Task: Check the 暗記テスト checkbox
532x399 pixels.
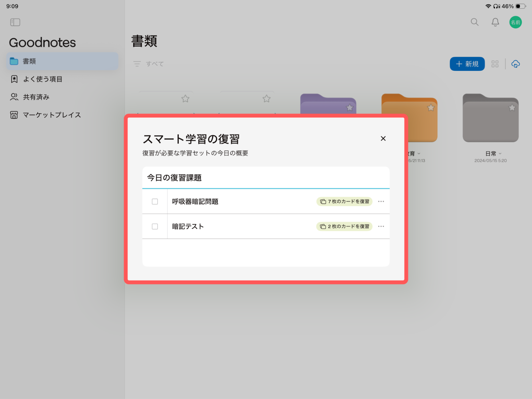Action: (155, 227)
